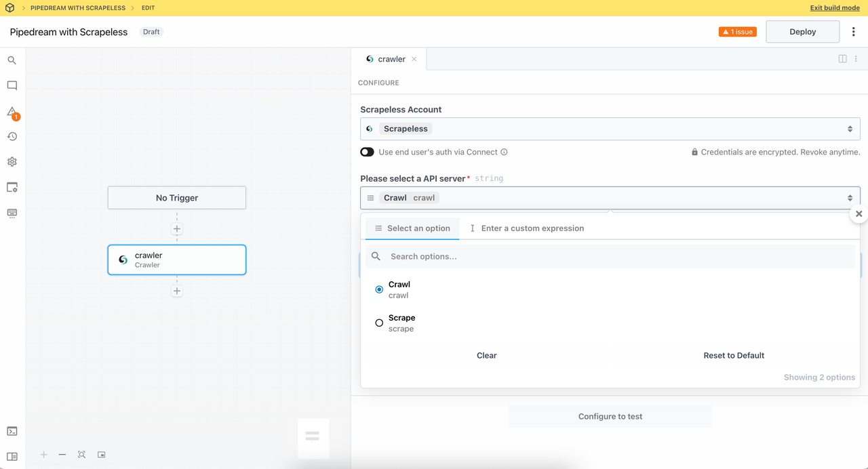Click the workflow title Pipedream with Scrapeless
This screenshot has height=469, width=868.
click(x=68, y=32)
